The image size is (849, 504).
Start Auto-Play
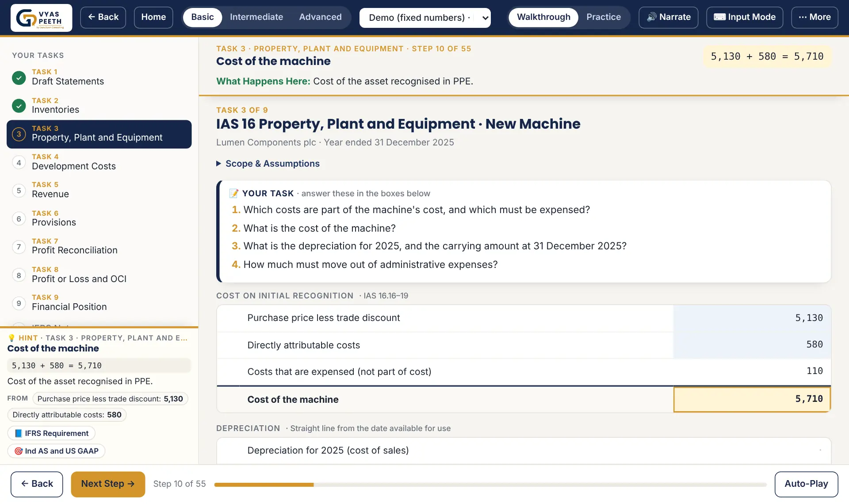[x=806, y=484]
